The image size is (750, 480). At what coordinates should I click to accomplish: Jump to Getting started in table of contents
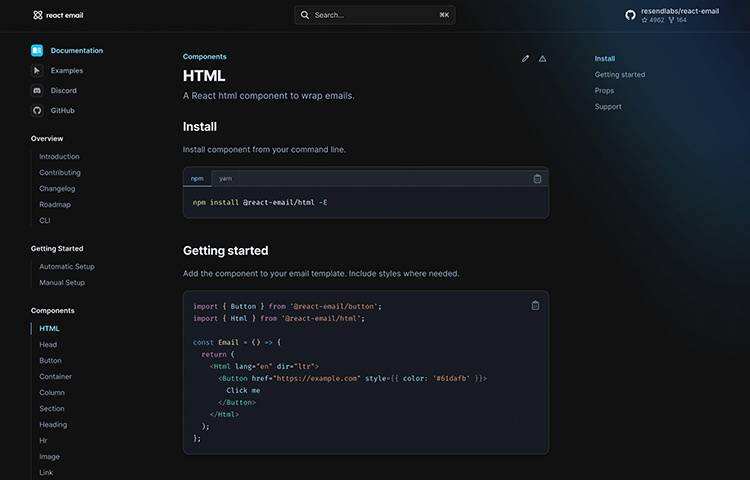point(620,75)
